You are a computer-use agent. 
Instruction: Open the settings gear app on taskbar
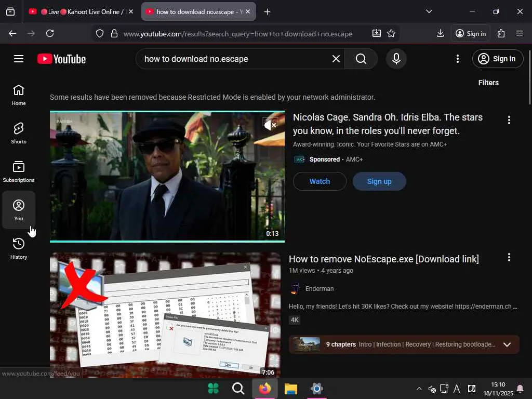coord(316,389)
